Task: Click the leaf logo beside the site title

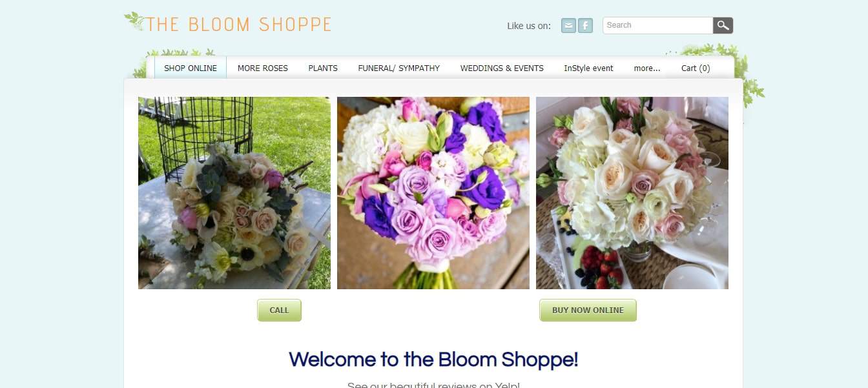Action: point(134,21)
